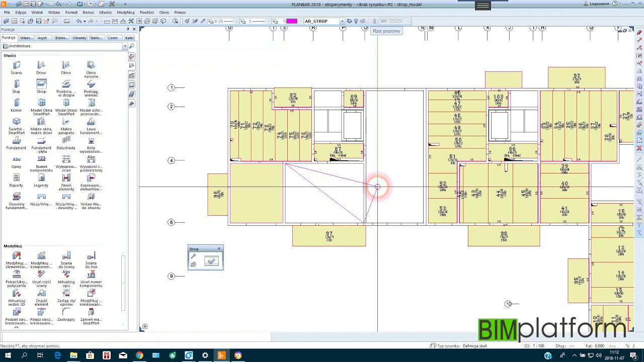Viewport: 644px width, 362px height.
Task: Pick the eyedropper in Strop dialog
Action: (193, 256)
